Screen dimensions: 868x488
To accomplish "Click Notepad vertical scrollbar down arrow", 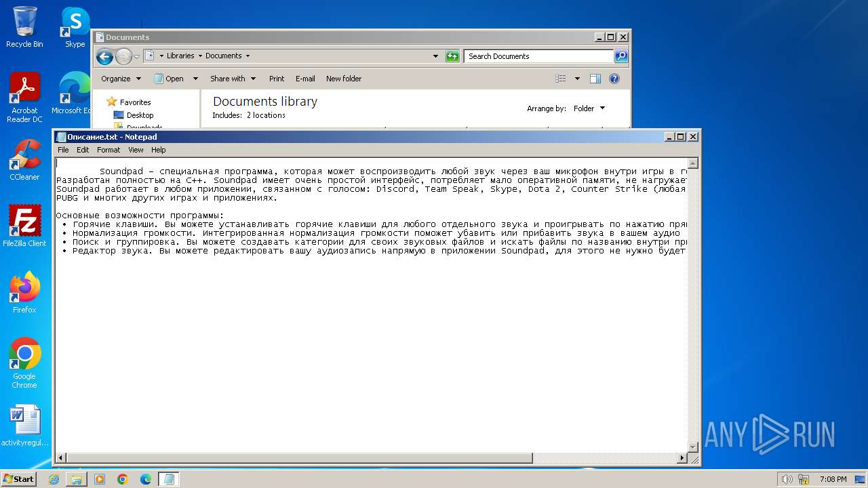I will [693, 447].
